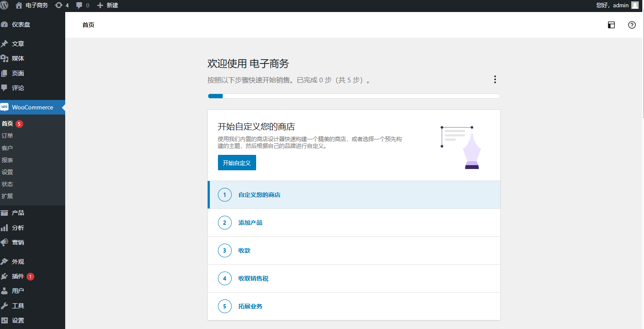Open comments speech bubble in admin bar
Image resolution: width=644 pixels, height=329 pixels.
pyautogui.click(x=79, y=6)
